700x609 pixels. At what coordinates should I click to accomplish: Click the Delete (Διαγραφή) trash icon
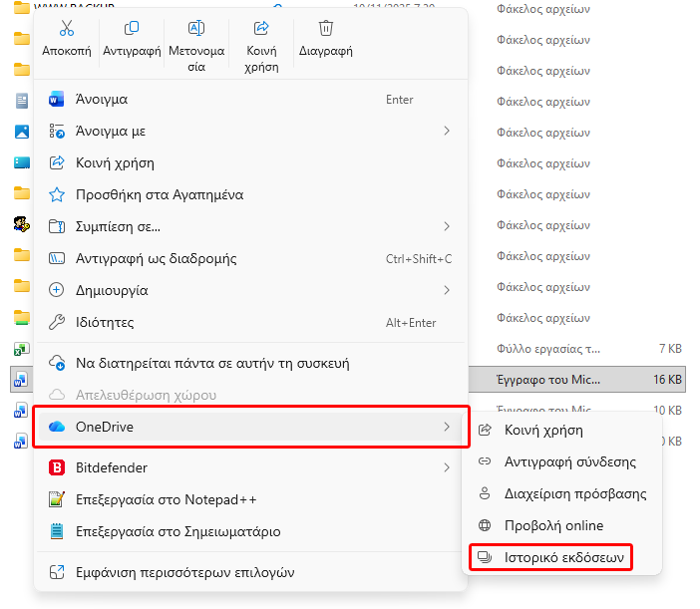[x=325, y=29]
